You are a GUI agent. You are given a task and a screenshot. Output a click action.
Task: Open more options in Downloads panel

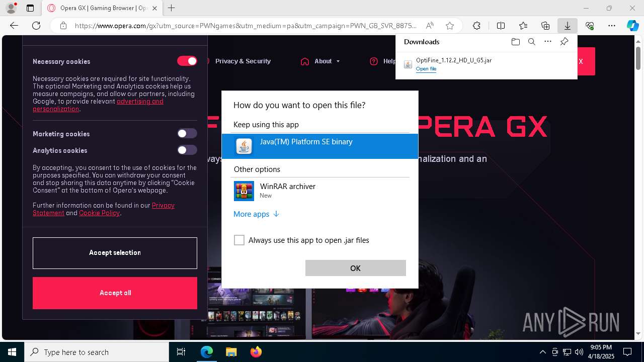[x=548, y=42]
